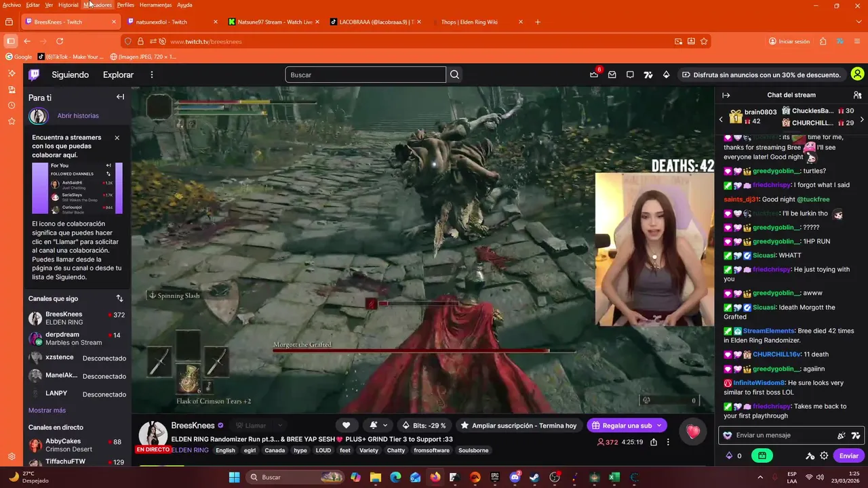Show next gift leaderboard entries
868x488 pixels.
tap(862, 119)
